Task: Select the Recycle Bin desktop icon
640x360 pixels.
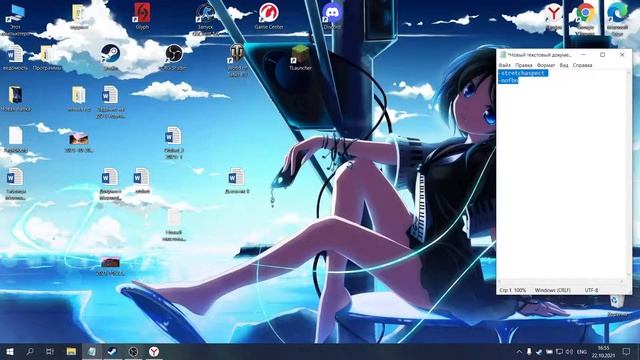Action: pos(617,306)
